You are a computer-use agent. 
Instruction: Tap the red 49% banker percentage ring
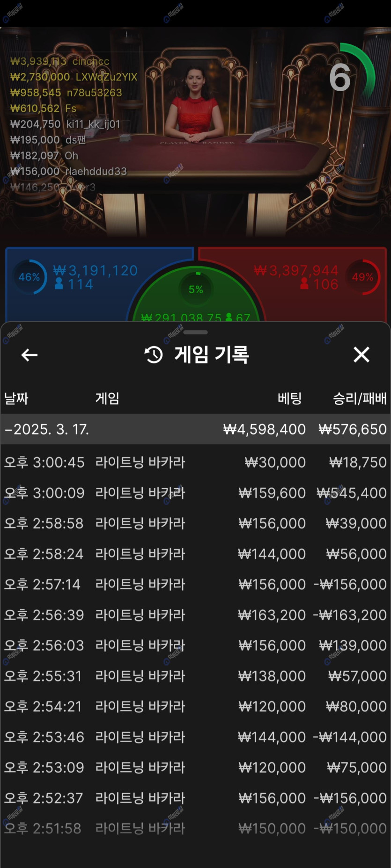pos(363,277)
